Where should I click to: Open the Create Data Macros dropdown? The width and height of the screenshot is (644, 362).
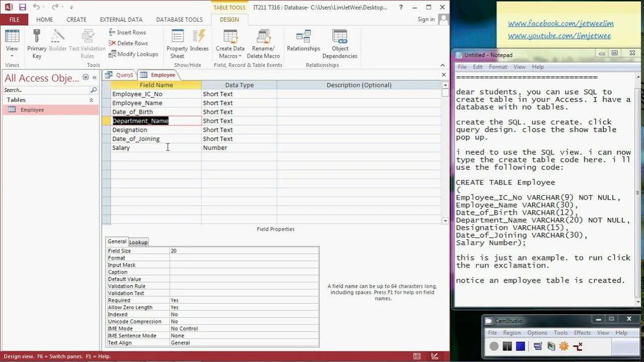tap(230, 44)
